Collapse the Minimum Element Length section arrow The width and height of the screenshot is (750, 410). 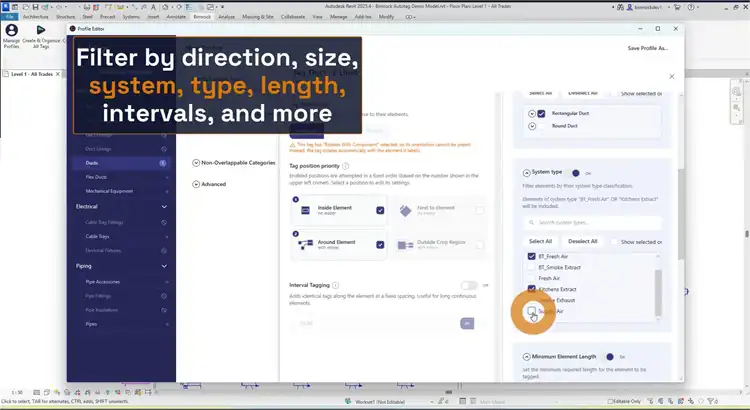pyautogui.click(x=527, y=357)
